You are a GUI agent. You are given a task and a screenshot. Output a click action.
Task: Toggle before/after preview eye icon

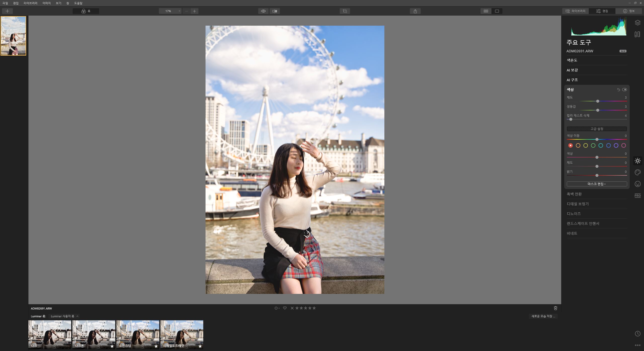tap(263, 11)
